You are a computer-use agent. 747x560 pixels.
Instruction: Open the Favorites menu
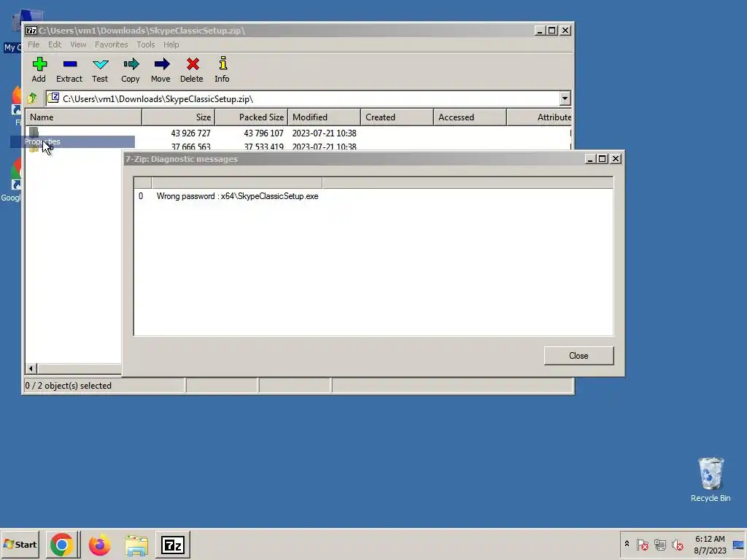[x=112, y=44]
